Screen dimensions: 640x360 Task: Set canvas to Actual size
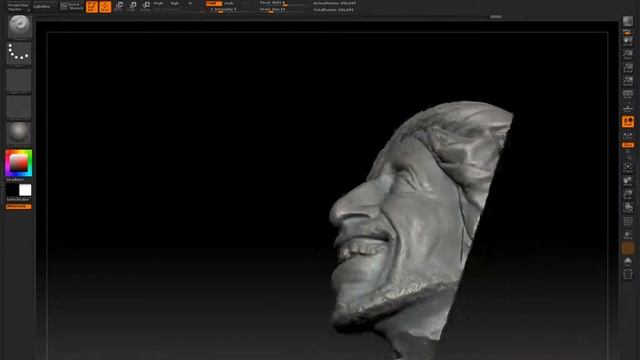tap(628, 68)
